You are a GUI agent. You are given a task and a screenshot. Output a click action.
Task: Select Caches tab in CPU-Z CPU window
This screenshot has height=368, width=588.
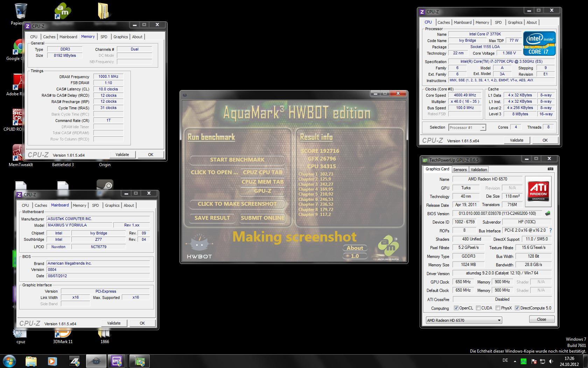tap(443, 22)
